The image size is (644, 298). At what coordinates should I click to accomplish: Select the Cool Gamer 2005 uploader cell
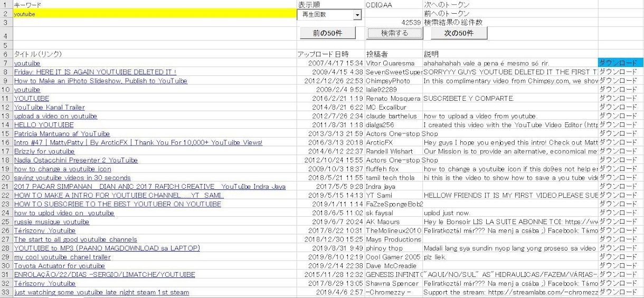pos(394,257)
